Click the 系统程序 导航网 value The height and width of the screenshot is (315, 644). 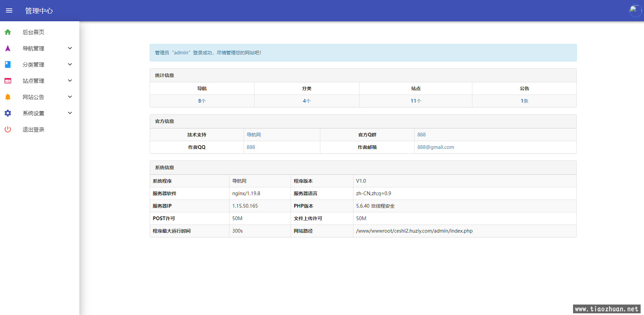click(x=239, y=181)
